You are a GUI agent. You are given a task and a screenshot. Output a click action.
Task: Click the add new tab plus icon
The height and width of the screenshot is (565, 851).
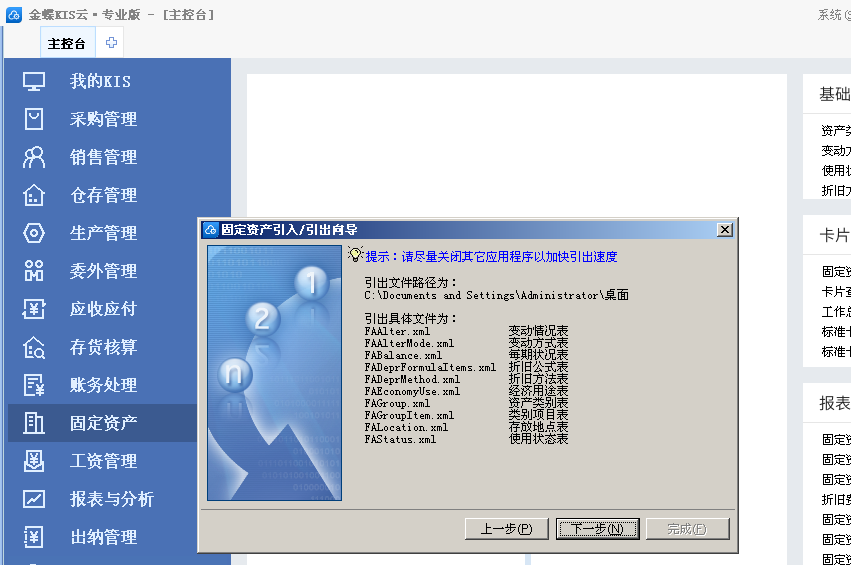click(x=111, y=43)
